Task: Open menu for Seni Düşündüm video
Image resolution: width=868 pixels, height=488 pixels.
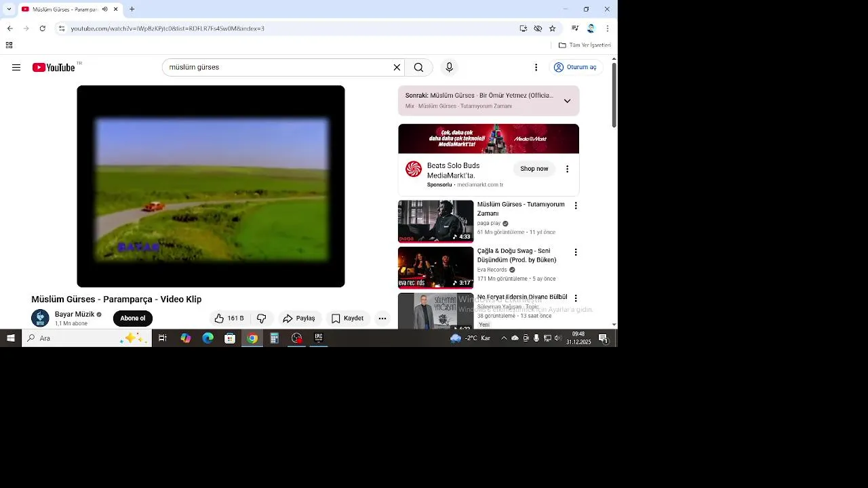Action: (x=576, y=252)
